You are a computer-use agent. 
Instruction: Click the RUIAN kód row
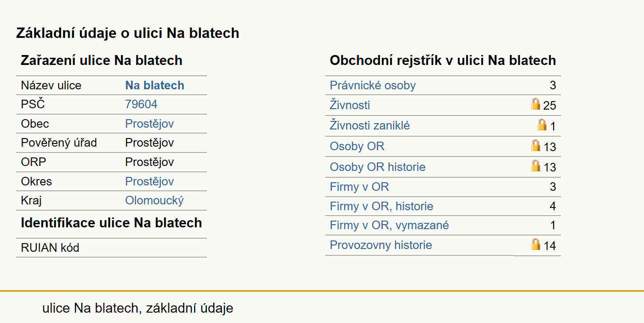pyautogui.click(x=112, y=248)
